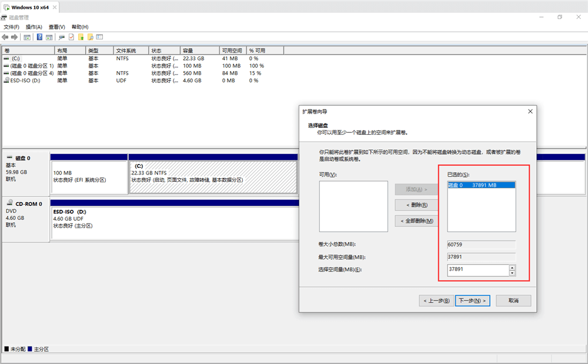Viewport: 588px width, 364px height.
Task: Click the 上一步(B) back button
Action: pos(436,300)
